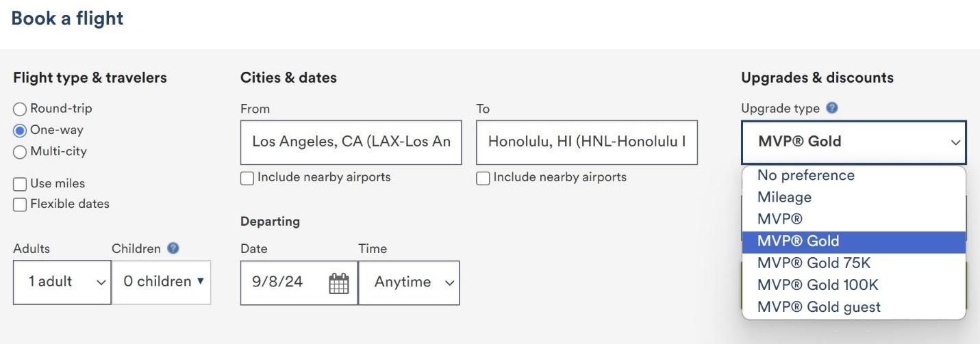The width and height of the screenshot is (980, 344).
Task: Click the From city input field
Action: (351, 142)
